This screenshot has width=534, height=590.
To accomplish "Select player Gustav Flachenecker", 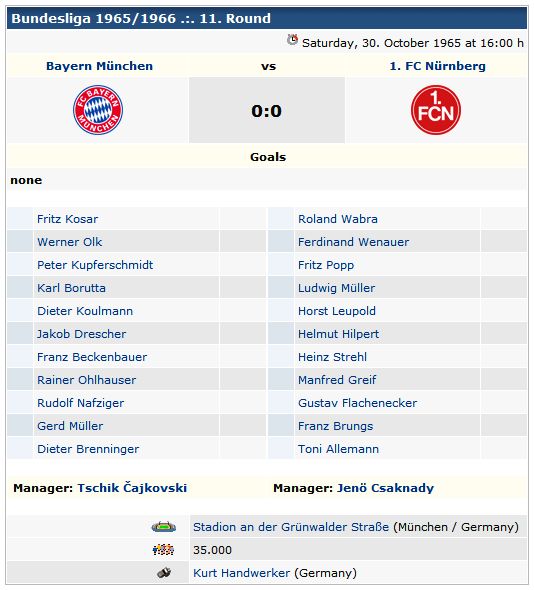I will click(358, 403).
